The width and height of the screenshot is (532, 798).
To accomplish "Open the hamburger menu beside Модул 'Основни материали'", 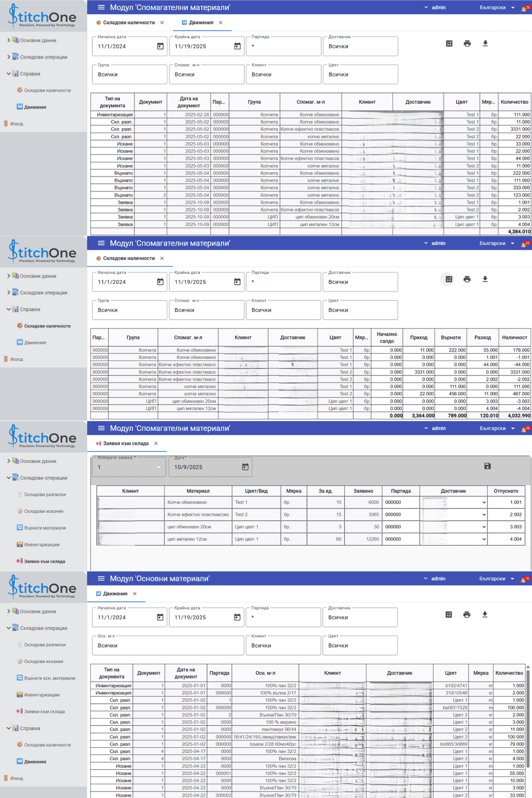I will [x=101, y=579].
